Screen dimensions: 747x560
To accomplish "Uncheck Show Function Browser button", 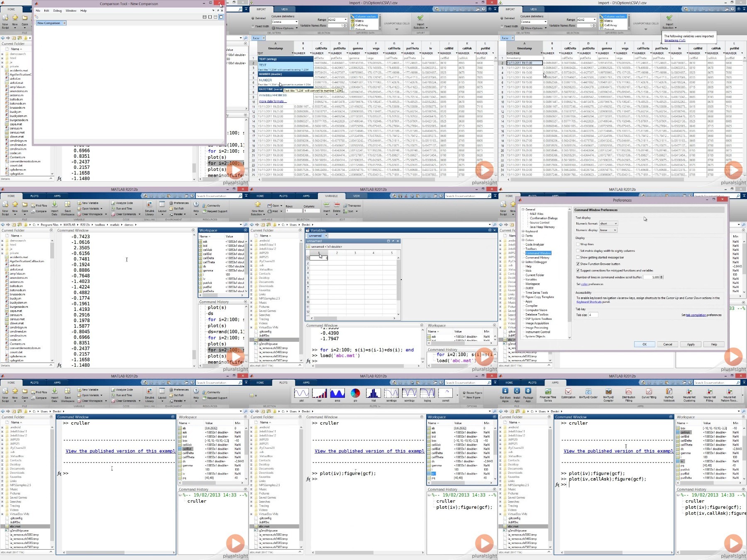I will coord(578,264).
